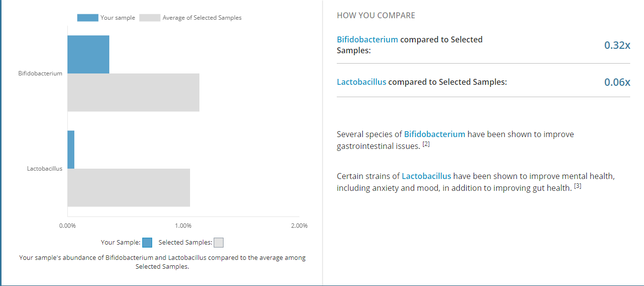The width and height of the screenshot is (644, 286).
Task: Click the blue Lactobacillus sample bar
Action: click(71, 149)
